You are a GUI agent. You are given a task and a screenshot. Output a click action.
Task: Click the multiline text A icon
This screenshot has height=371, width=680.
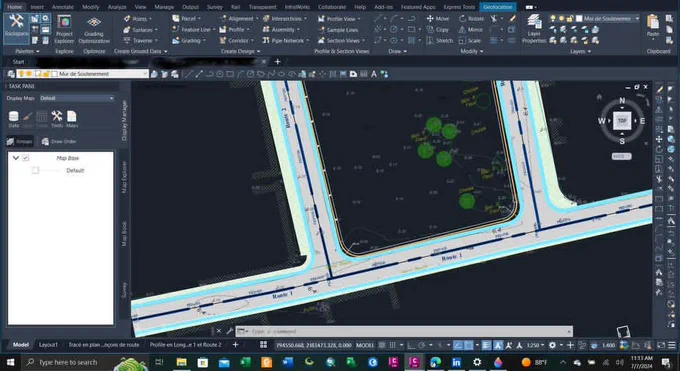[374, 74]
